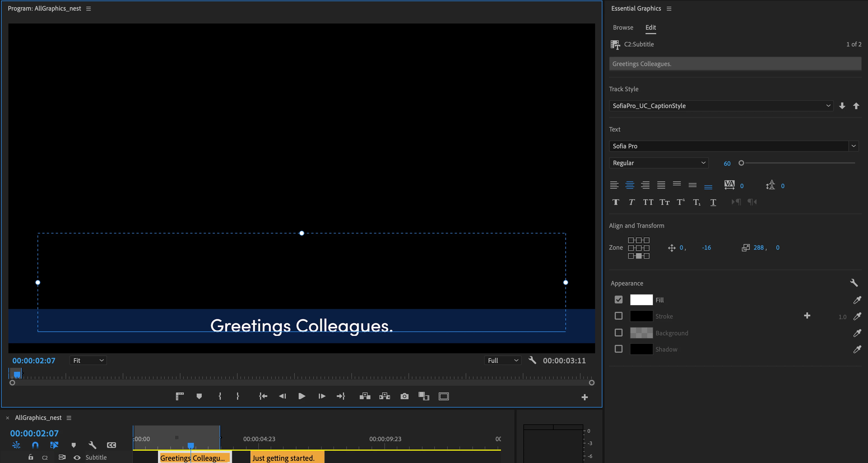This screenshot has height=463, width=868.
Task: Click the Play button
Action: pyautogui.click(x=301, y=396)
